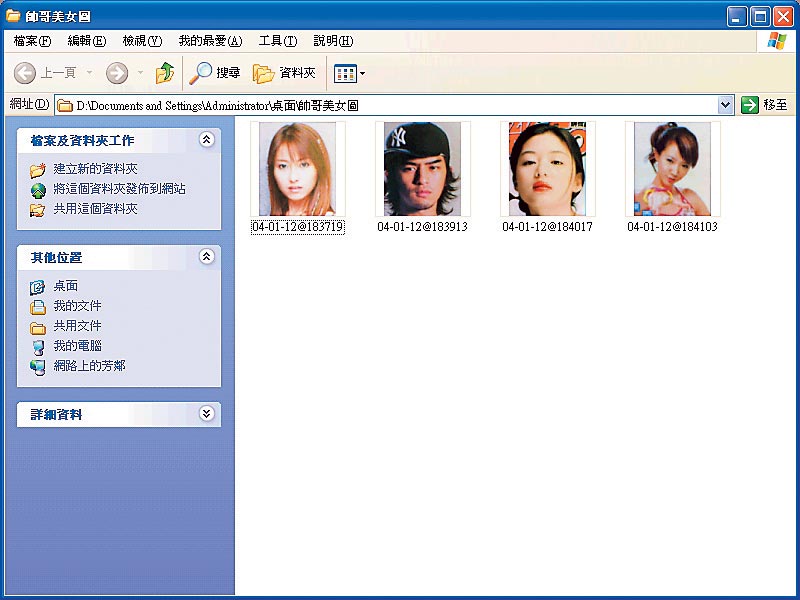This screenshot has width=800, height=600.
Task: Expand the 詳細資料 panel
Action: tap(207, 414)
